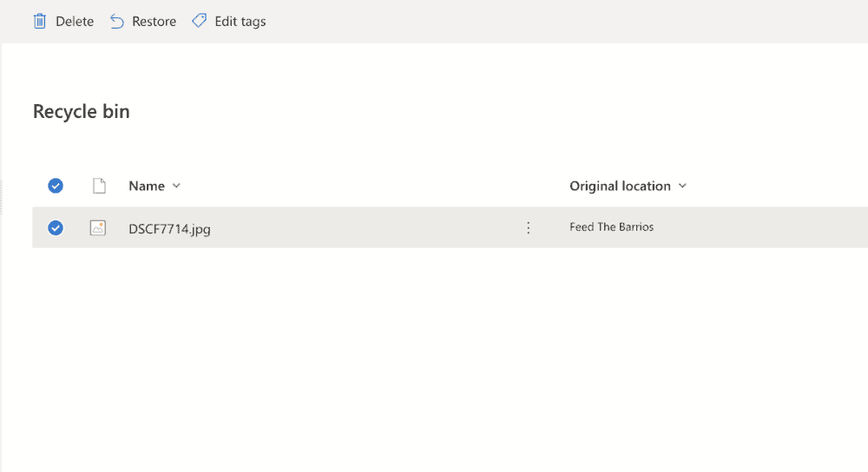
Task: Toggle the select-all checkbox in the header row
Action: [x=56, y=186]
